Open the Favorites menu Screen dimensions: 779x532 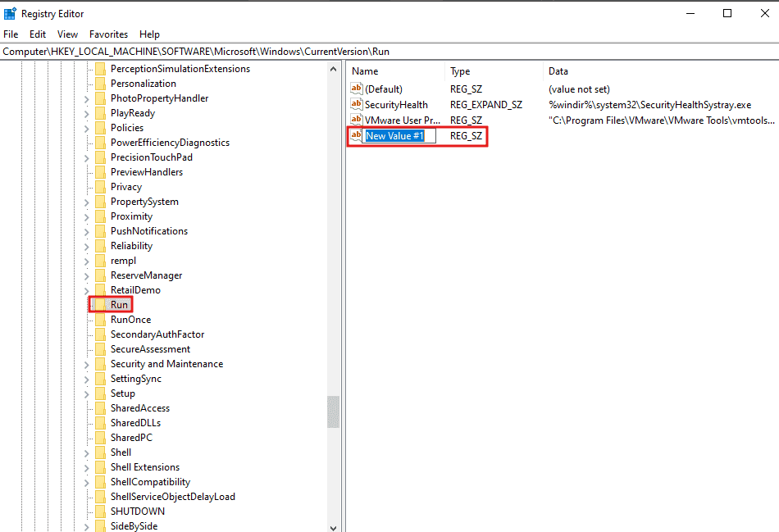[109, 34]
